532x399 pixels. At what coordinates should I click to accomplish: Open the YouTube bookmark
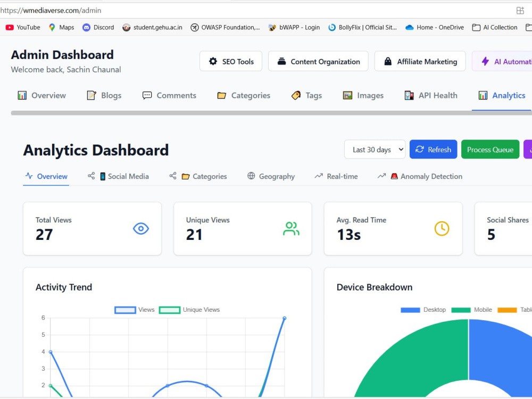click(23, 28)
